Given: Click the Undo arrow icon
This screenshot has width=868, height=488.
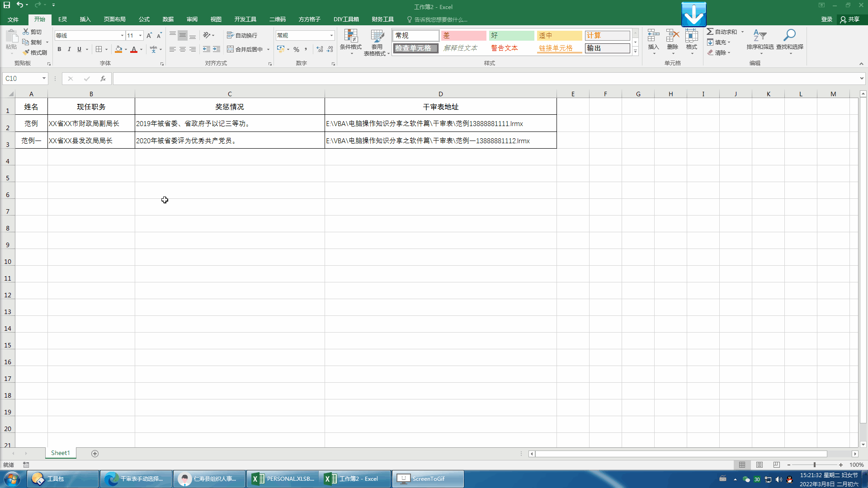Looking at the screenshot, I should click(20, 5).
